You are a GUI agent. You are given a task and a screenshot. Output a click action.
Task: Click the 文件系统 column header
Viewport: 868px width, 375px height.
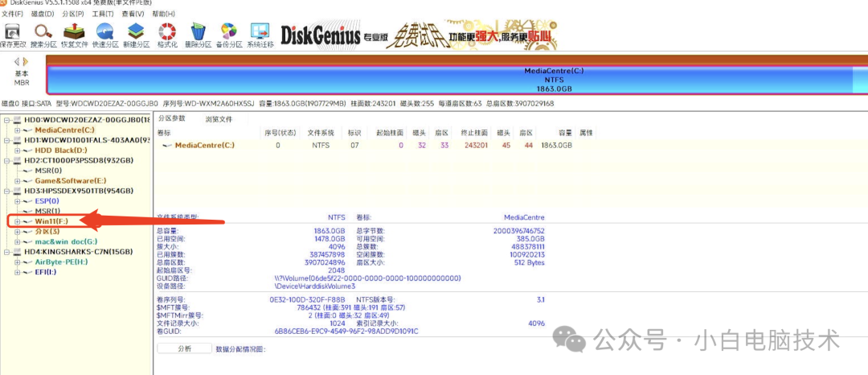coord(321,133)
